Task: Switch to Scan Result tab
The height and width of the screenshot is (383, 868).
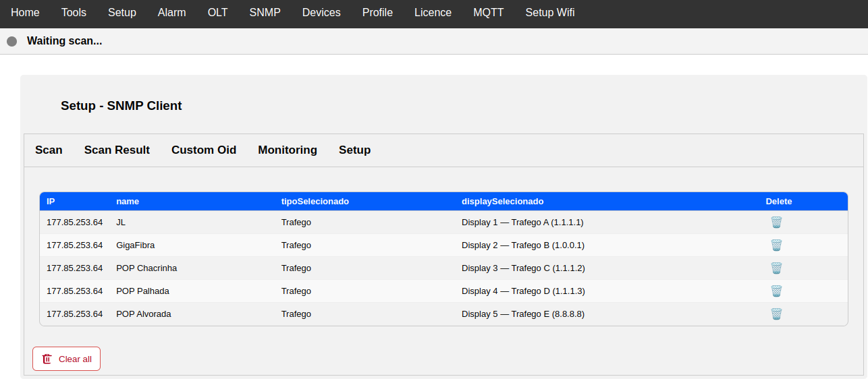Action: pos(117,150)
